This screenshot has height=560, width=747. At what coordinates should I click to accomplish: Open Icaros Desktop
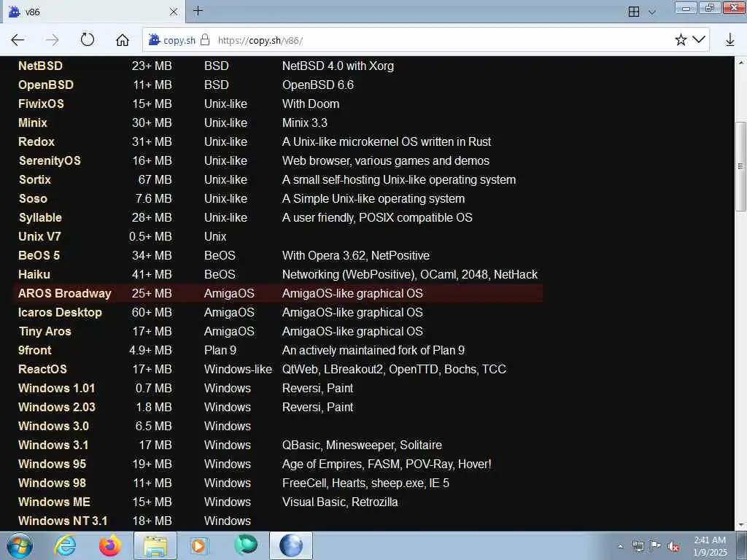point(60,312)
